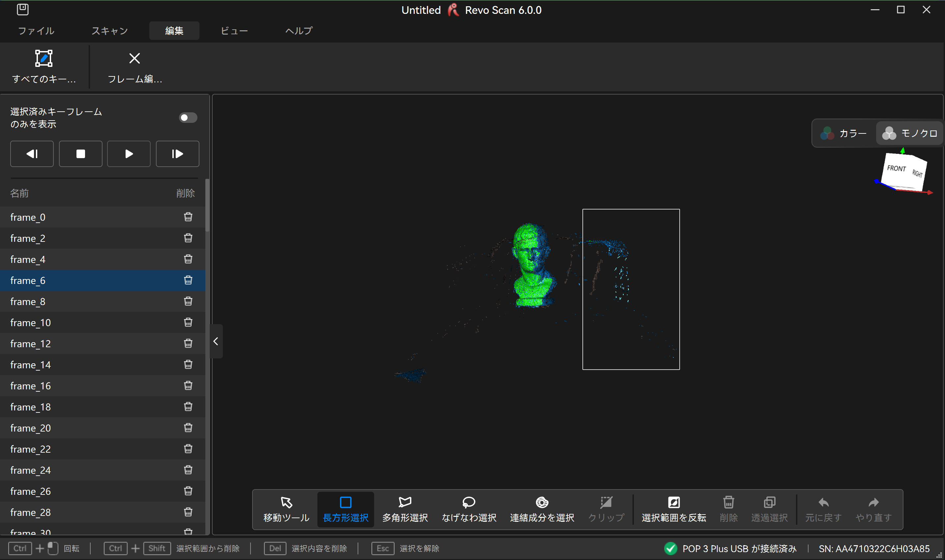The height and width of the screenshot is (560, 945).
Task: Switch display to monochrome mode (モノクロ)
Action: coord(909,133)
